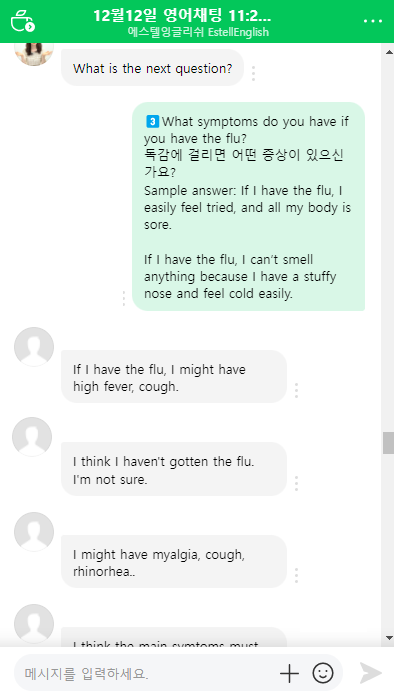Image resolution: width=394 pixels, height=695 pixels.
Task: Open avatar of 'haven't gotten the flu' sender
Action: tap(32, 437)
